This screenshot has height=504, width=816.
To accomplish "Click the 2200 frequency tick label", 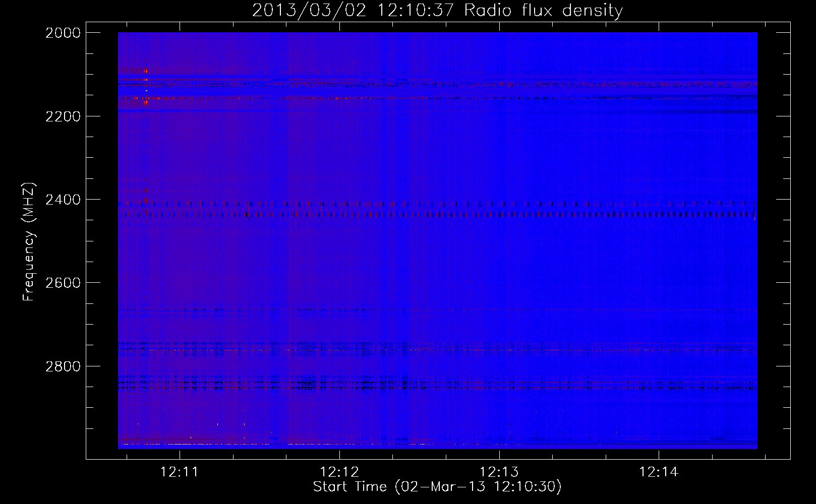I will click(63, 116).
